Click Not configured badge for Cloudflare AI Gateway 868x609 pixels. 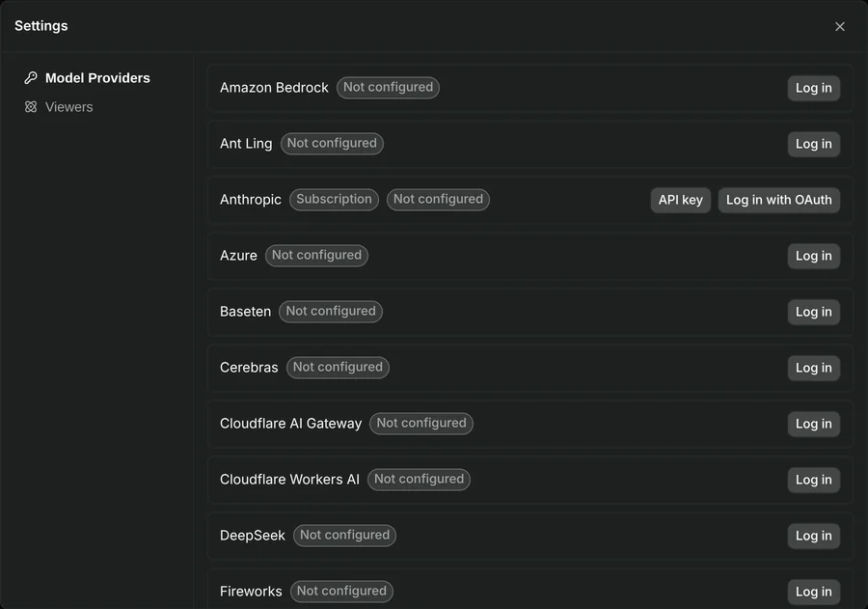tap(421, 424)
